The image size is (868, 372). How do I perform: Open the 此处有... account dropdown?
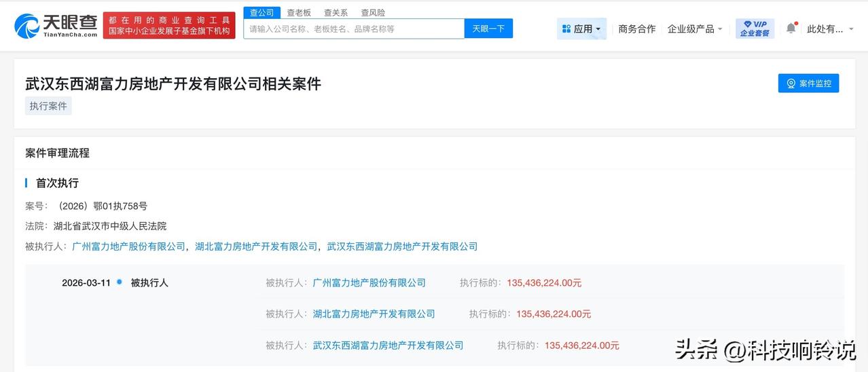(x=830, y=29)
